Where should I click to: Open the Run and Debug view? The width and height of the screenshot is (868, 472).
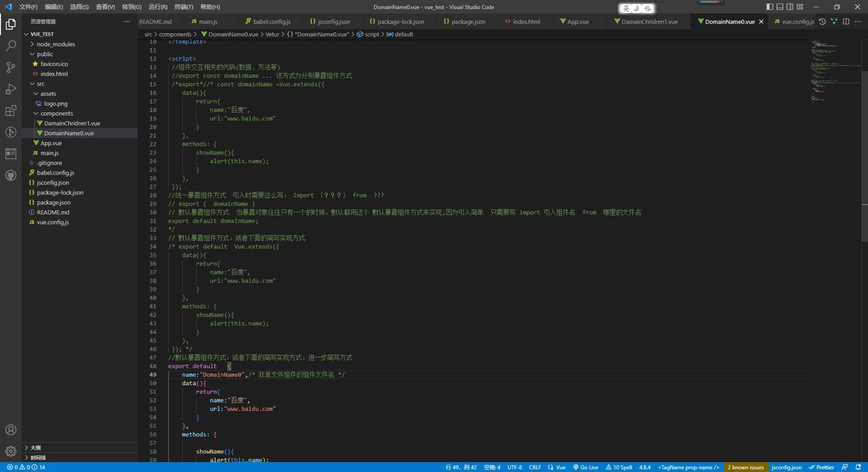[x=11, y=89]
